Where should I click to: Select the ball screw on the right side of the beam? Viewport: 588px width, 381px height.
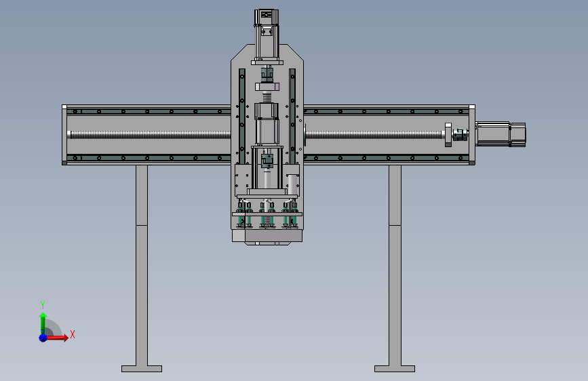pos(374,135)
